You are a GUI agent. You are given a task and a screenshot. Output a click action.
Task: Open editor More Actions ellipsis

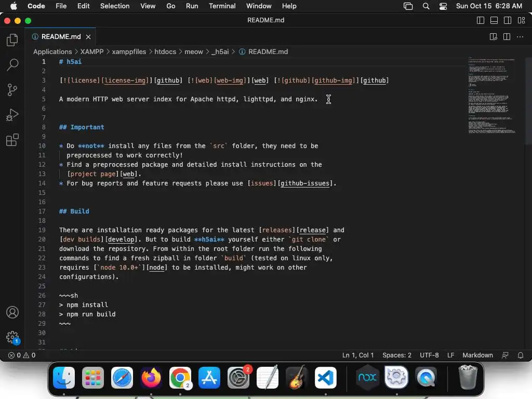tap(520, 37)
